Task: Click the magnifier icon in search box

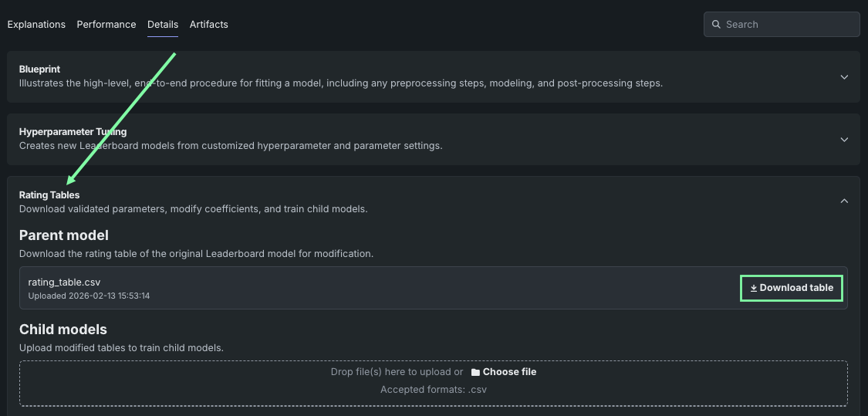Action: pos(716,25)
